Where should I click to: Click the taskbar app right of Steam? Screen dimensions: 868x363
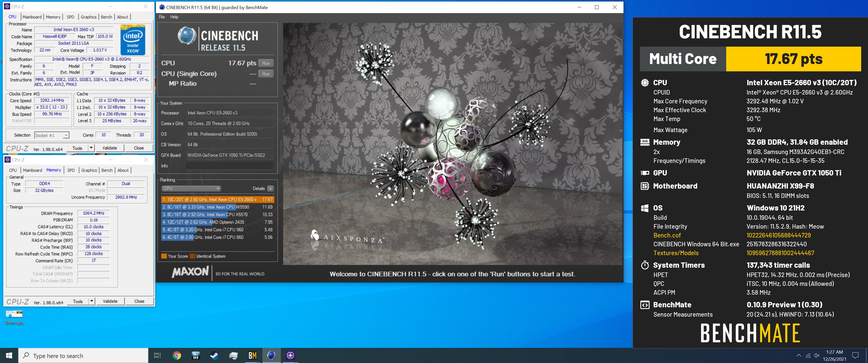coord(233,355)
